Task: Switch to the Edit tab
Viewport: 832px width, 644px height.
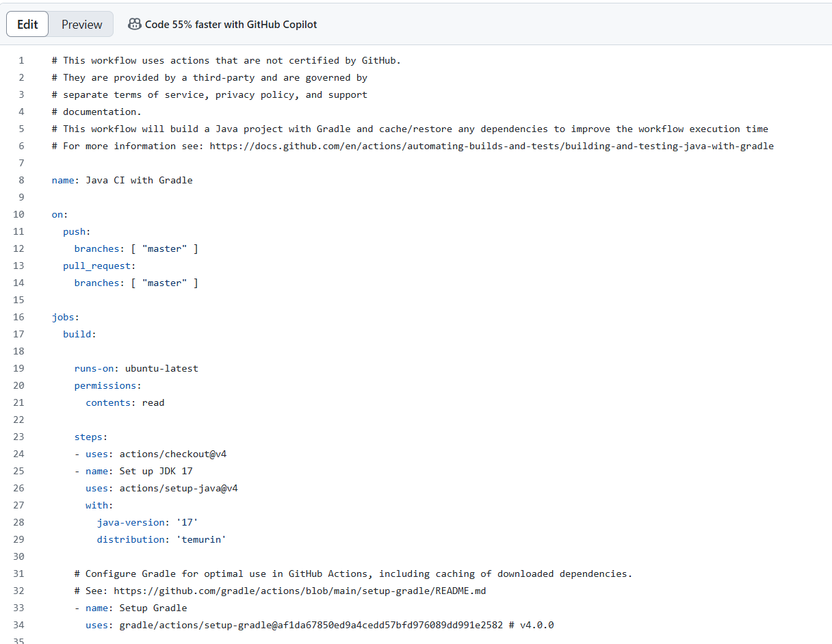Action: [27, 25]
